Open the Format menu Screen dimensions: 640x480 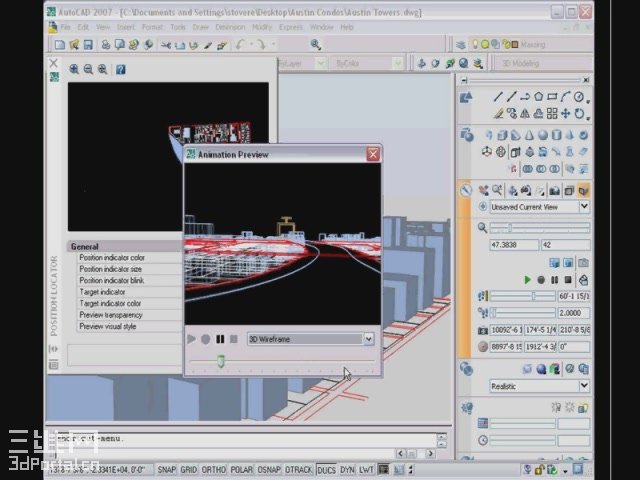point(152,27)
